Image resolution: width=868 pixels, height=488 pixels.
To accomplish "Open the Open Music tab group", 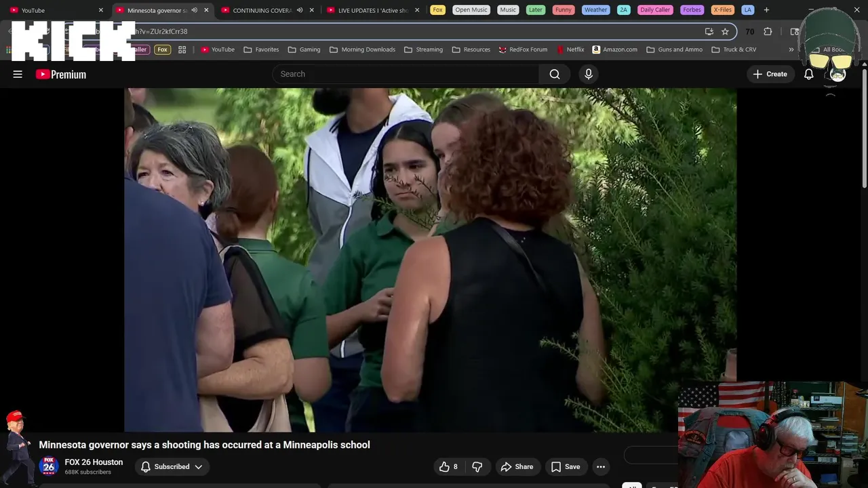I will click(x=471, y=10).
